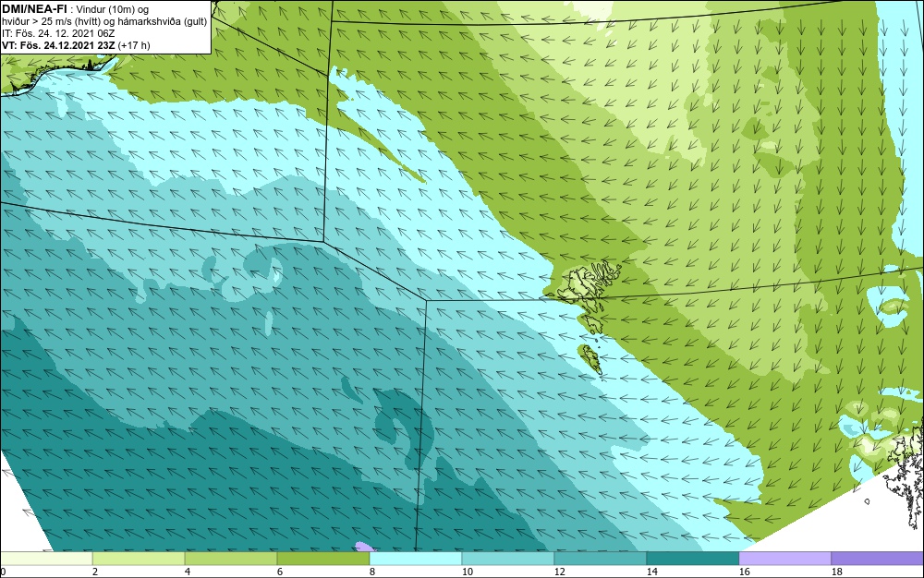Click the small purple patch at bottom edge
The height and width of the screenshot is (578, 924).
365,548
